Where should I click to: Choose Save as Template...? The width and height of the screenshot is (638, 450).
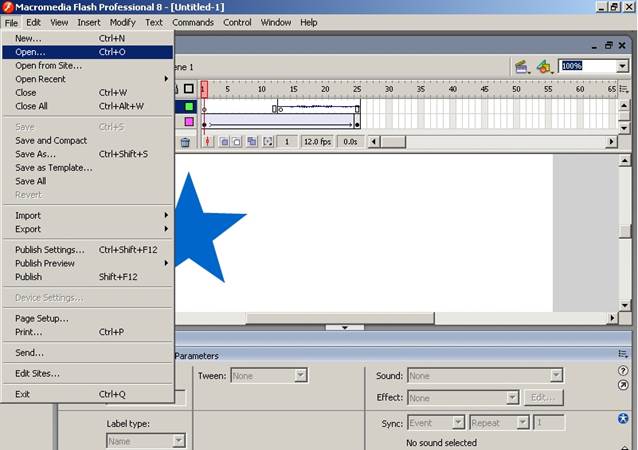[x=87, y=168]
